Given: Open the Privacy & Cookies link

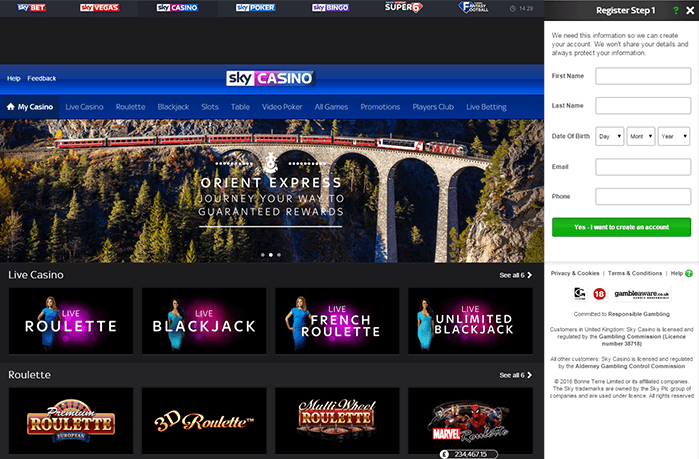Looking at the screenshot, I should click(x=575, y=273).
